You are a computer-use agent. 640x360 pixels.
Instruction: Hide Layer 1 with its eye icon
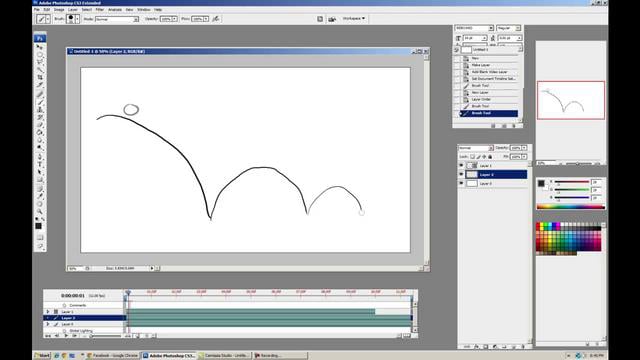[461, 166]
